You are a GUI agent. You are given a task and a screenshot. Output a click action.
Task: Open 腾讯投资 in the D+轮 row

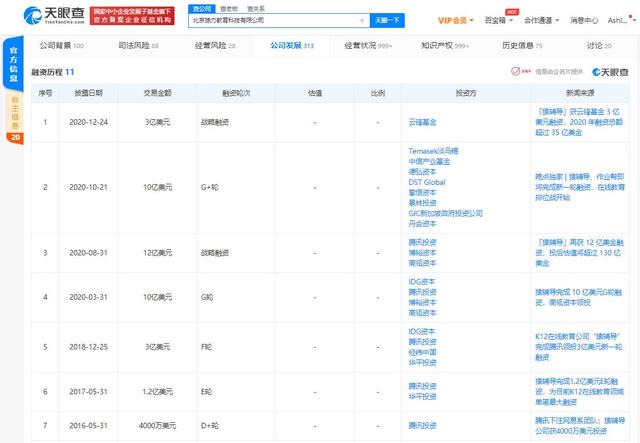tap(422, 425)
